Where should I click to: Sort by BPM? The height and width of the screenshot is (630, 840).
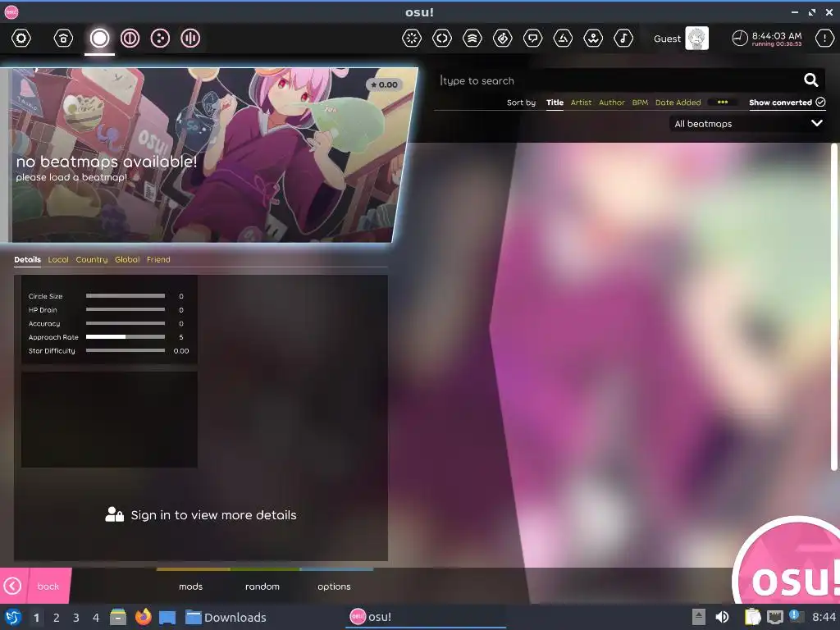point(640,103)
